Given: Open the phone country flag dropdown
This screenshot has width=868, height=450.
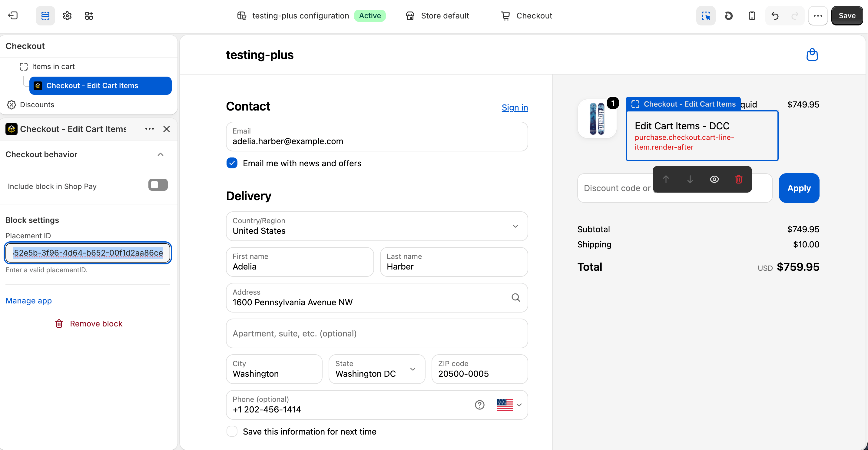Looking at the screenshot, I should click(509, 405).
